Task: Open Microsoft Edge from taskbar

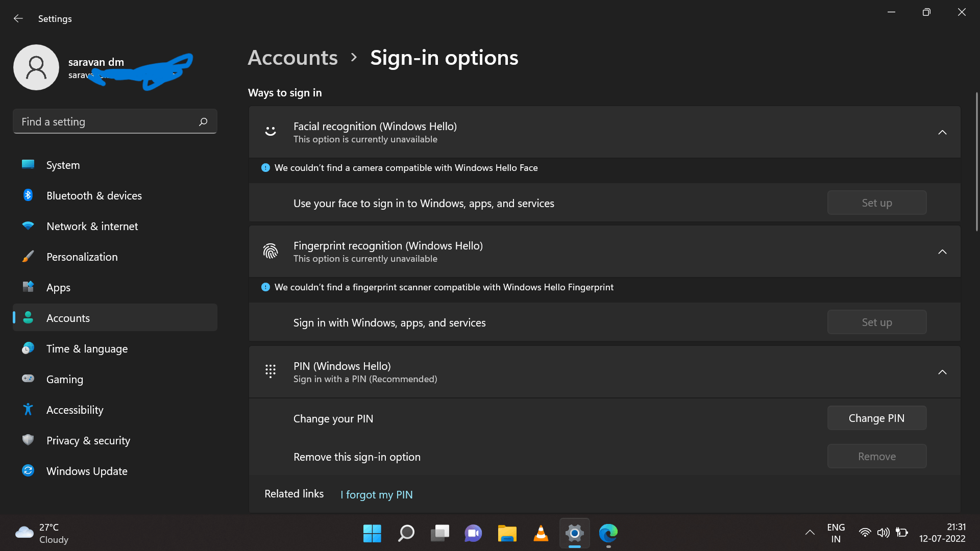Action: (x=608, y=533)
